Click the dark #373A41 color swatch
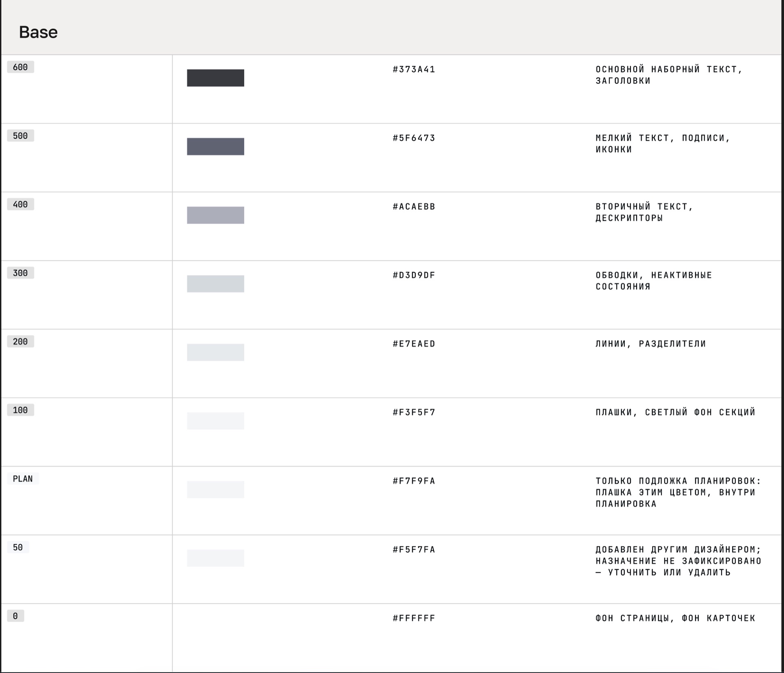Screen dimensions: 784x673 [216, 78]
